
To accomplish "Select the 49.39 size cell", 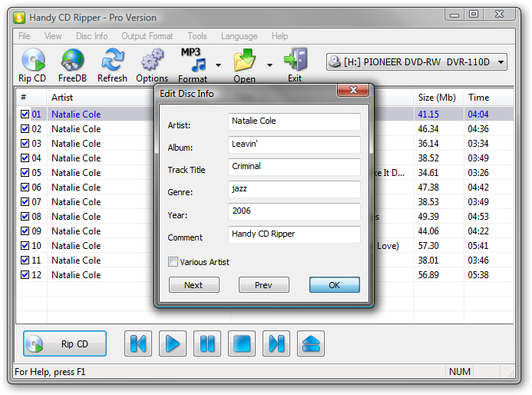I will pos(428,217).
